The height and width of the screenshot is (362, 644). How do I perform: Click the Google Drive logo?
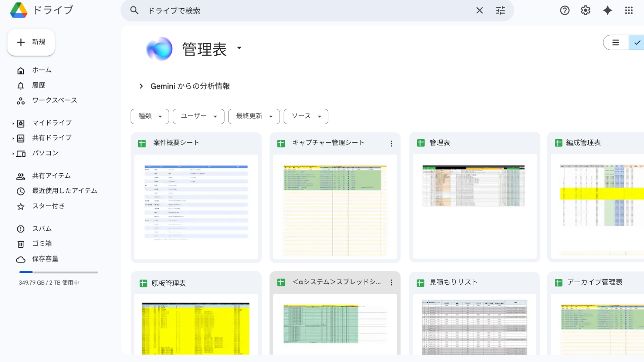pos(19,10)
